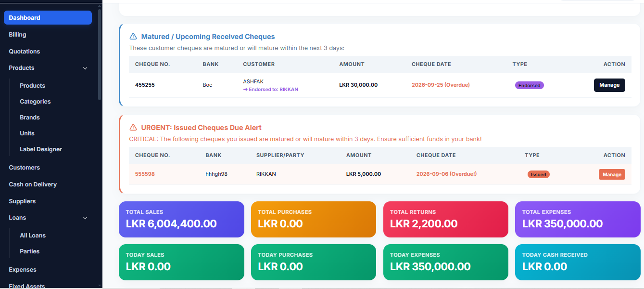Image resolution: width=644 pixels, height=289 pixels.
Task: Open the Today Expenses card
Action: [446, 262]
